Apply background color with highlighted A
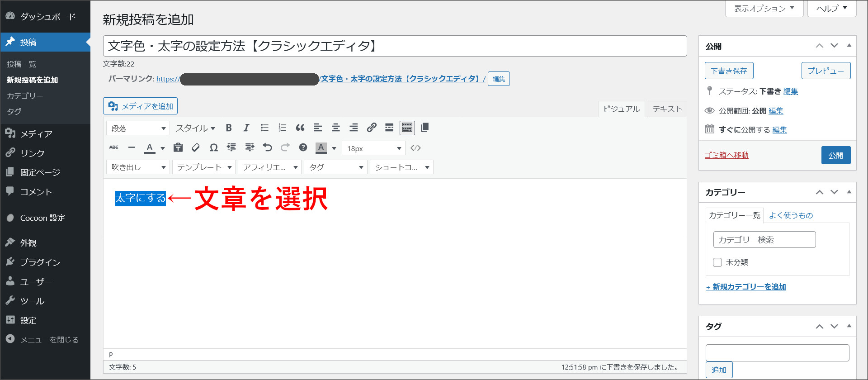This screenshot has width=868, height=380. [321, 147]
